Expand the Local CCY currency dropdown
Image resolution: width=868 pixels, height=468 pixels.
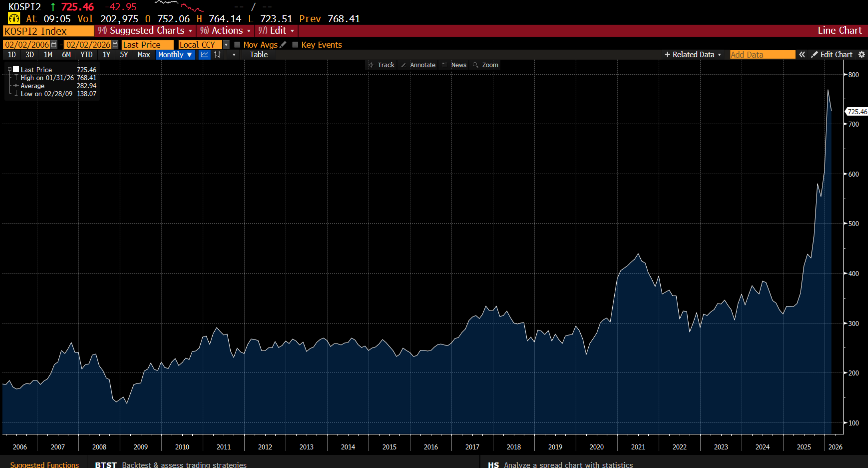click(x=226, y=45)
